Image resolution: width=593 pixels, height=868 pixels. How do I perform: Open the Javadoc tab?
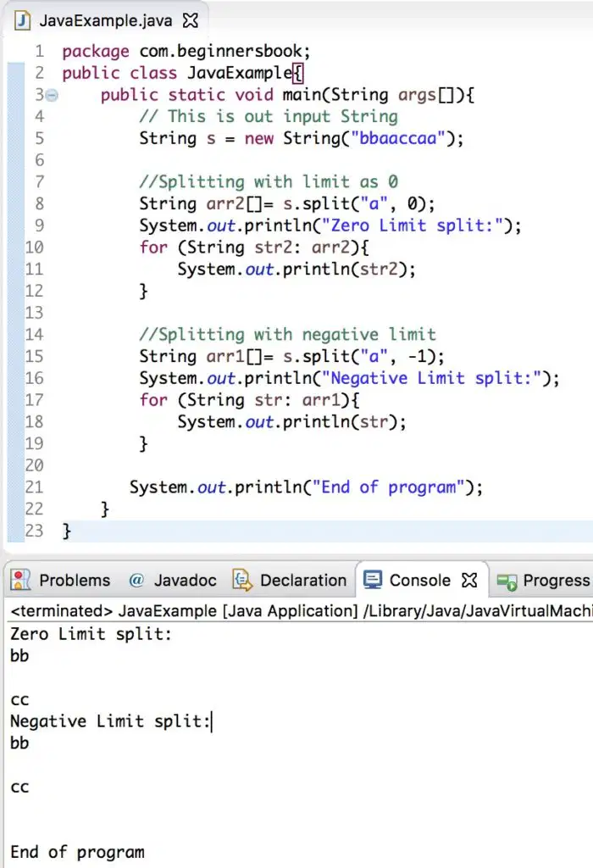coord(172,580)
